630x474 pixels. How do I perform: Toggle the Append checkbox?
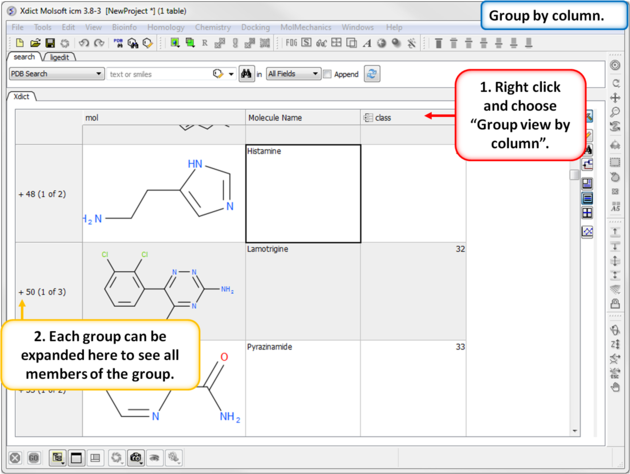pos(328,74)
